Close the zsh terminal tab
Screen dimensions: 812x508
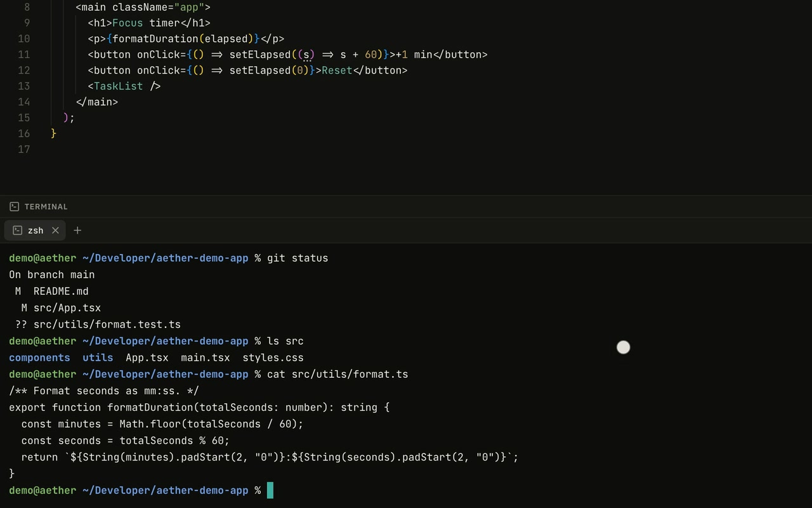(x=55, y=231)
